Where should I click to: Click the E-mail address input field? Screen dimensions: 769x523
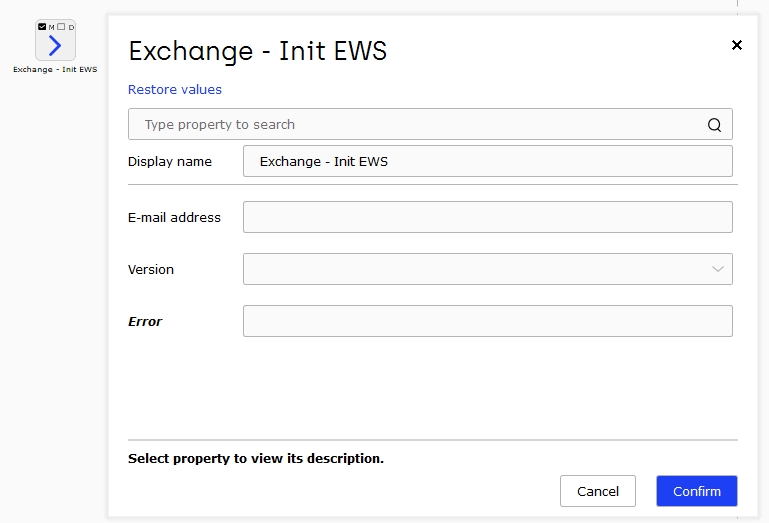(487, 217)
